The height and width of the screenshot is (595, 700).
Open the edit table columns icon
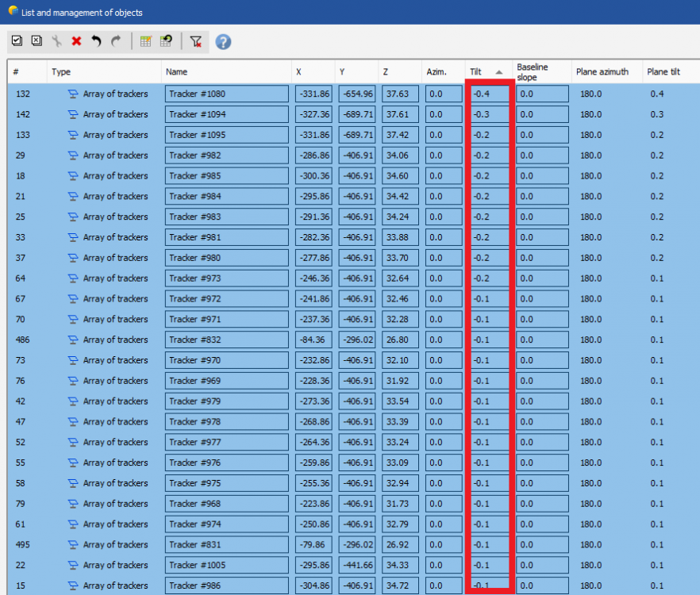146,41
